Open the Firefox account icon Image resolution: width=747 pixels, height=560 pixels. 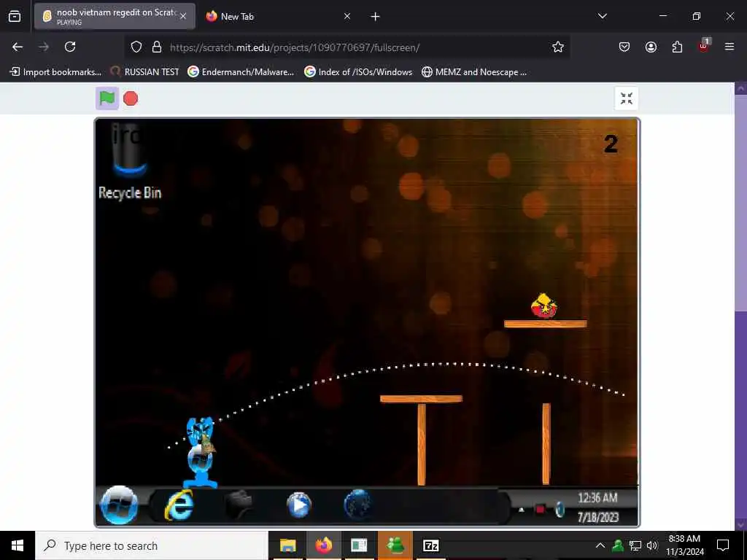pyautogui.click(x=651, y=47)
